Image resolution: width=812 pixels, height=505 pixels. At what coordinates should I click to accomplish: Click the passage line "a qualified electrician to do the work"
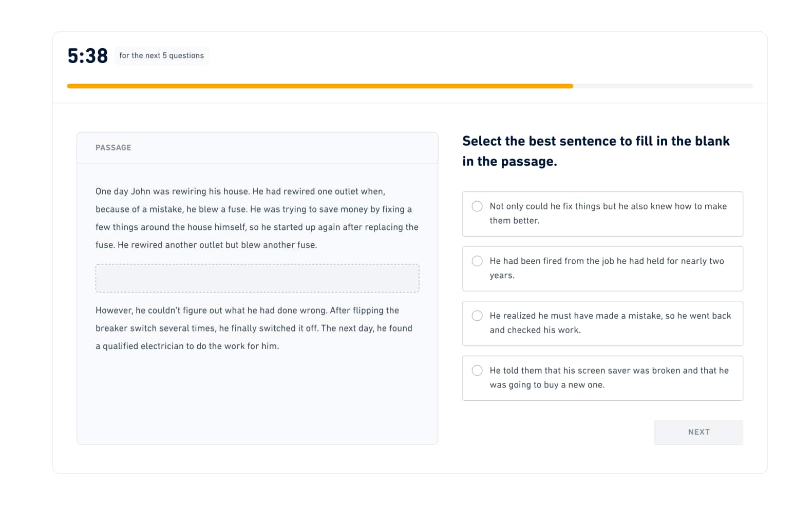[187, 346]
